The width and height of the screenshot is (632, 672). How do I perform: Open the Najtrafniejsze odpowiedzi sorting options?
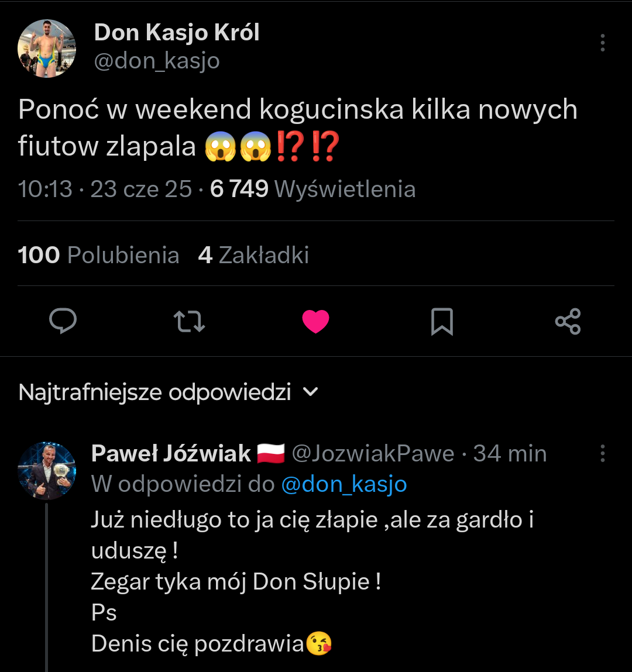tap(155, 392)
